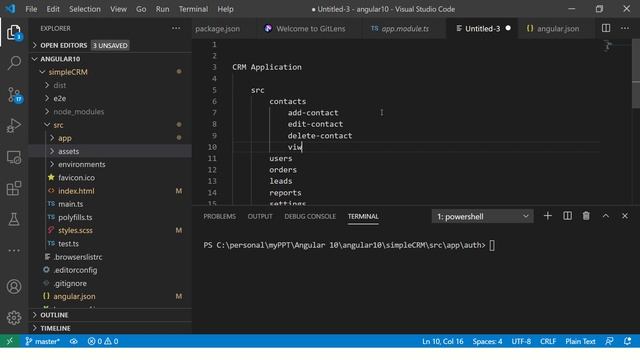Open the Terminal menu
The width and height of the screenshot is (640, 360).
193,9
